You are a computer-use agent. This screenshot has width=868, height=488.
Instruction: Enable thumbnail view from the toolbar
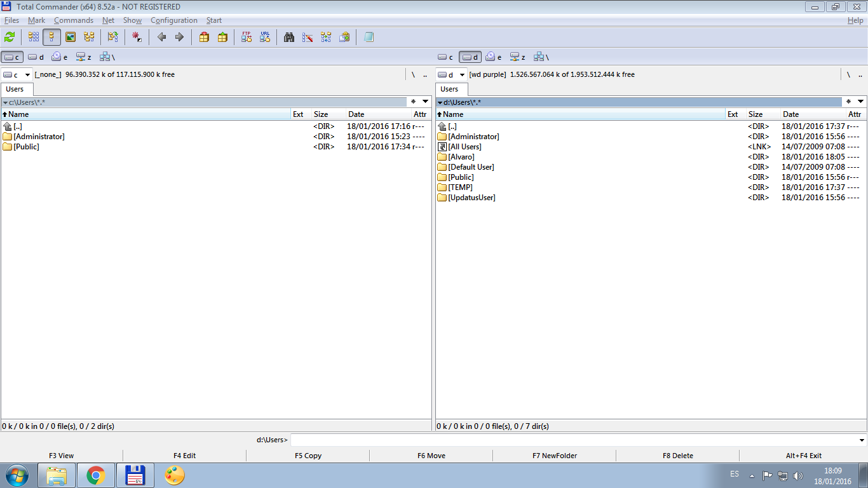[71, 37]
